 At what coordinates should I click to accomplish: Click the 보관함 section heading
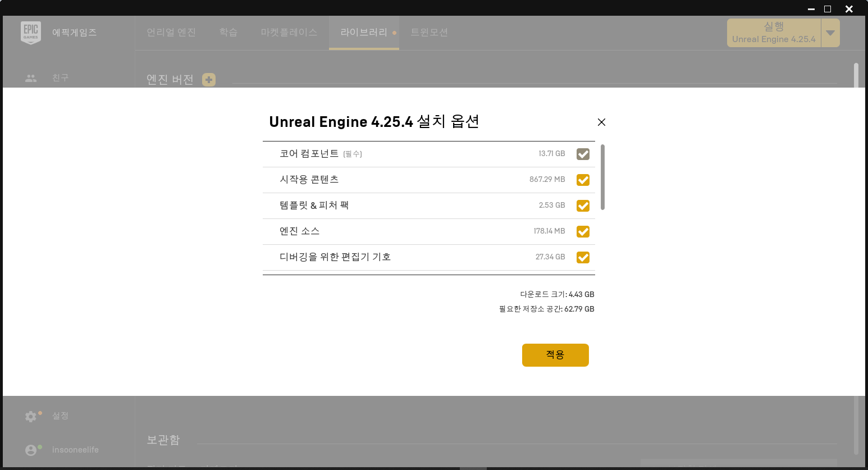point(163,440)
